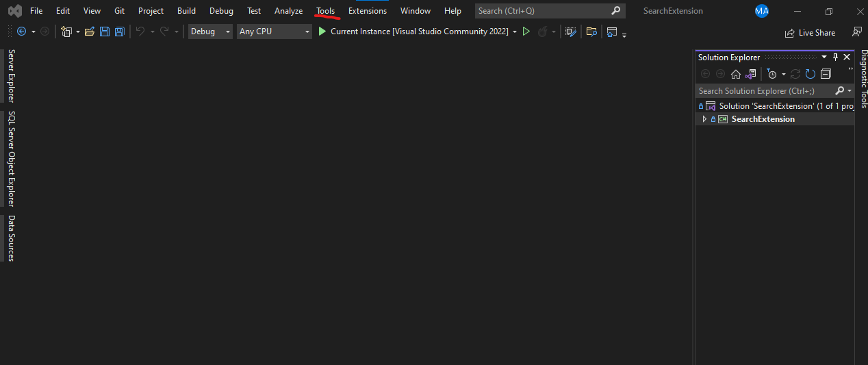
Task: Open toolbar overflow options arrow
Action: click(624, 34)
